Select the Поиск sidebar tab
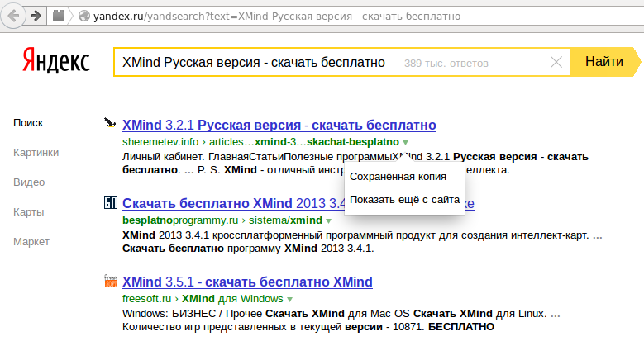Viewport: 644px width, 346px height. pyautogui.click(x=28, y=123)
